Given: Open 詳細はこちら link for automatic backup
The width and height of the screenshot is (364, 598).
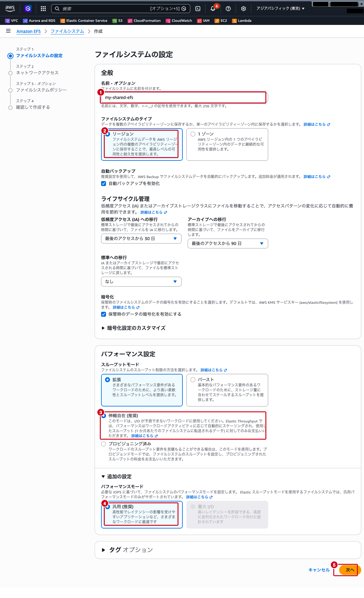Looking at the screenshot, I should pyautogui.click(x=317, y=177).
